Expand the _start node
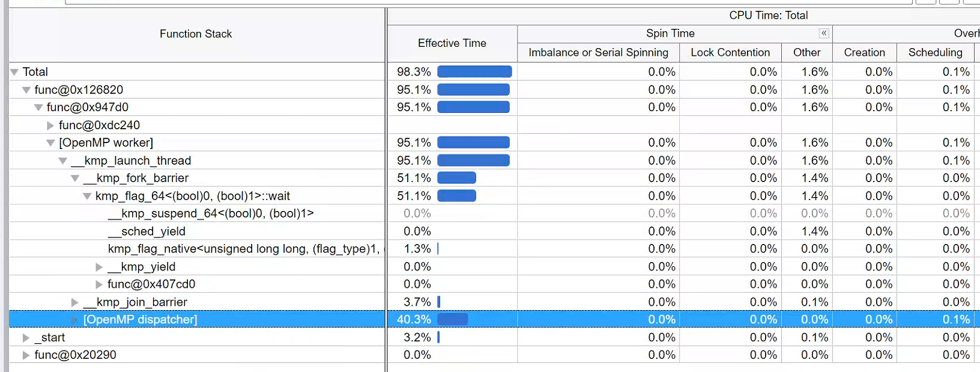The height and width of the screenshot is (372, 980). click(x=26, y=338)
